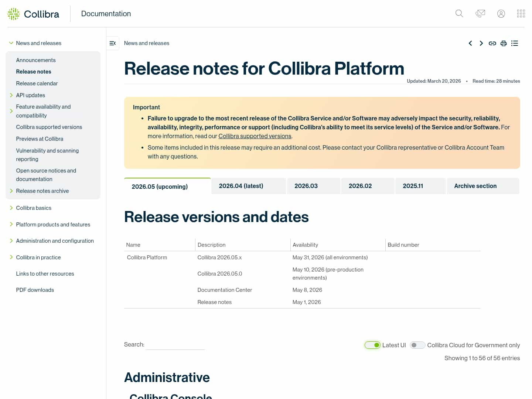Open Announcements in the sidebar
Image resolution: width=532 pixels, height=399 pixels.
(x=36, y=60)
